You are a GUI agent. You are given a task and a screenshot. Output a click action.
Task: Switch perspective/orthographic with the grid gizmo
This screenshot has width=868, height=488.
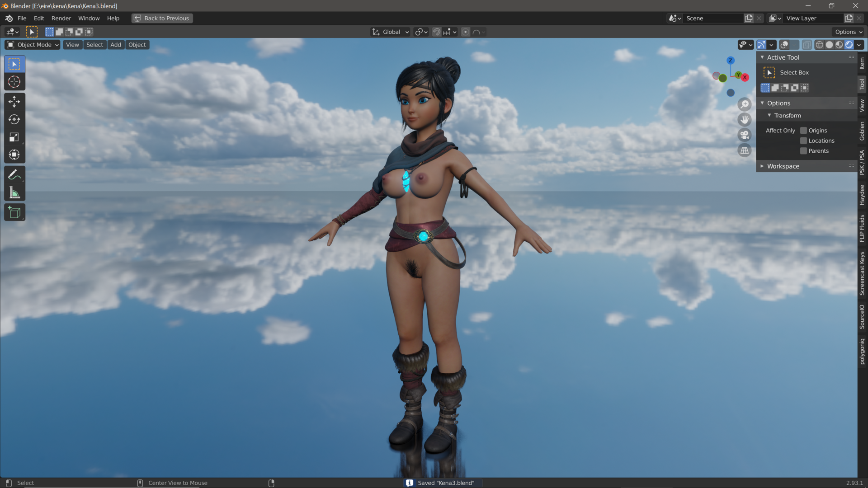click(745, 150)
